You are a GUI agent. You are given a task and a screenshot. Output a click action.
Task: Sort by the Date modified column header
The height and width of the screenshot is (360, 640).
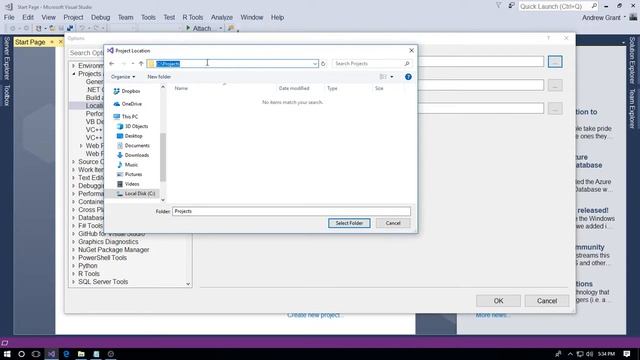pyautogui.click(x=294, y=88)
